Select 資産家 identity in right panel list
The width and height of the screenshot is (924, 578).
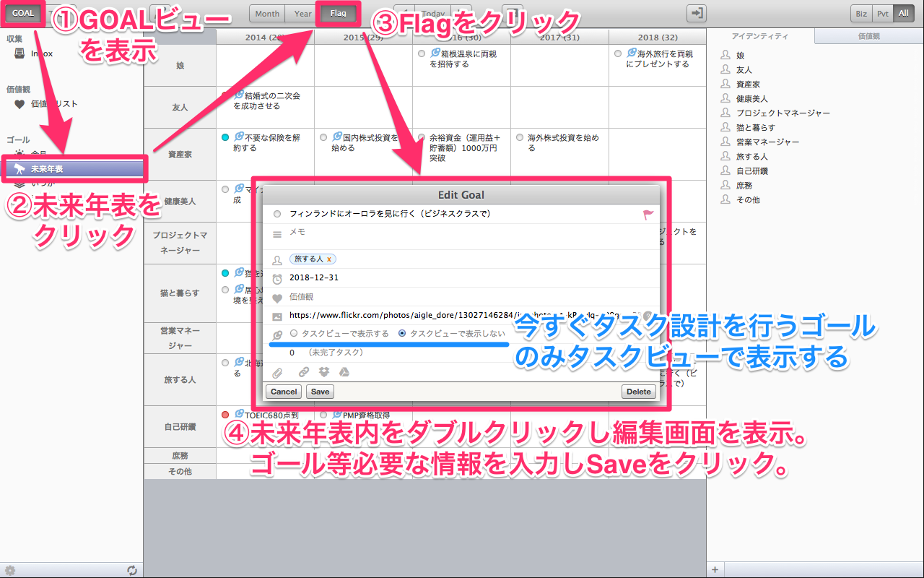click(748, 84)
